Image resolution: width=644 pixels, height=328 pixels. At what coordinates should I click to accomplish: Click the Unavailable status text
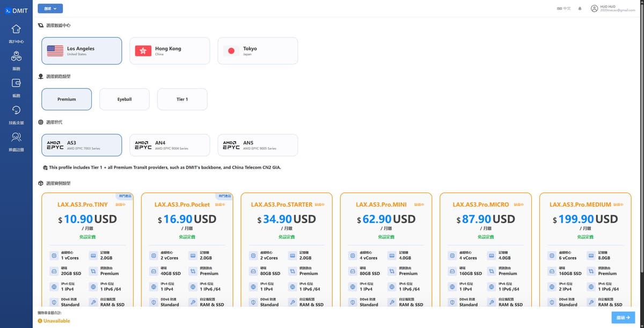pyautogui.click(x=57, y=321)
